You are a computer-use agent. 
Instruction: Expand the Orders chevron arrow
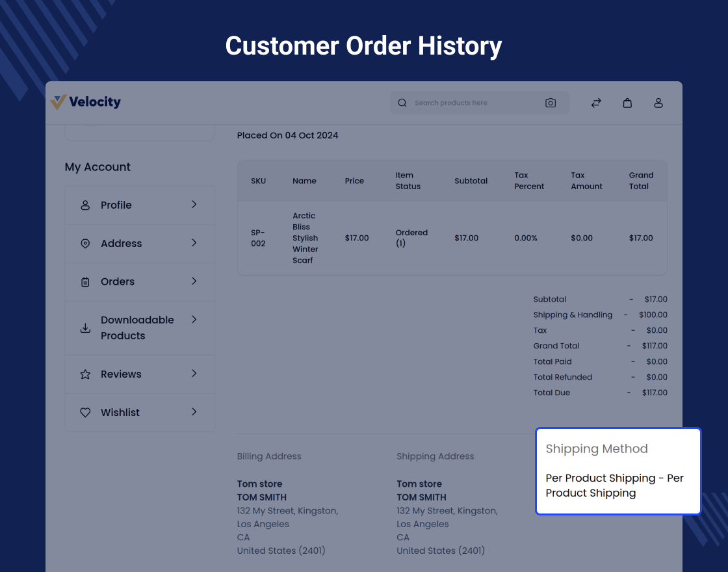point(194,281)
